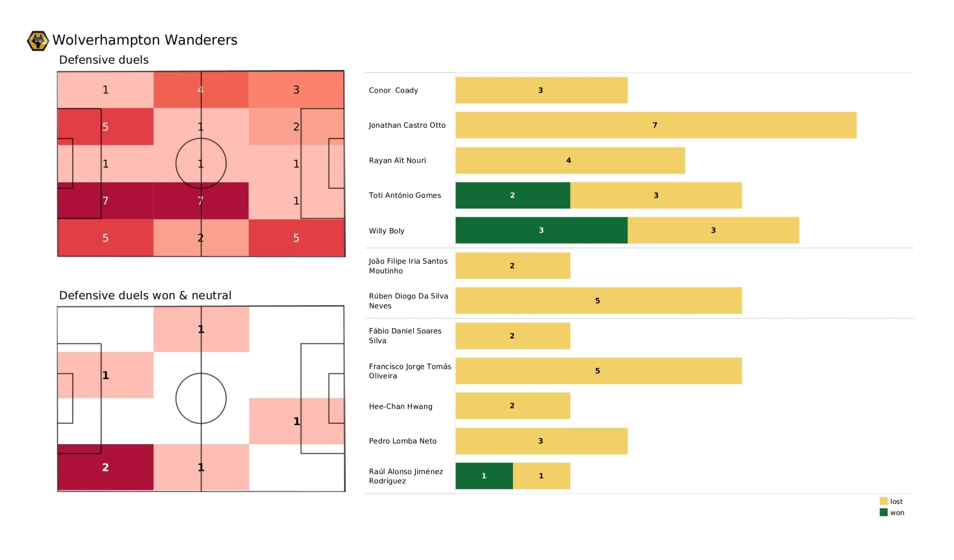The image size is (954, 560).
Task: Select the Rúben Diogo Da Silva Neves label
Action: click(x=408, y=301)
